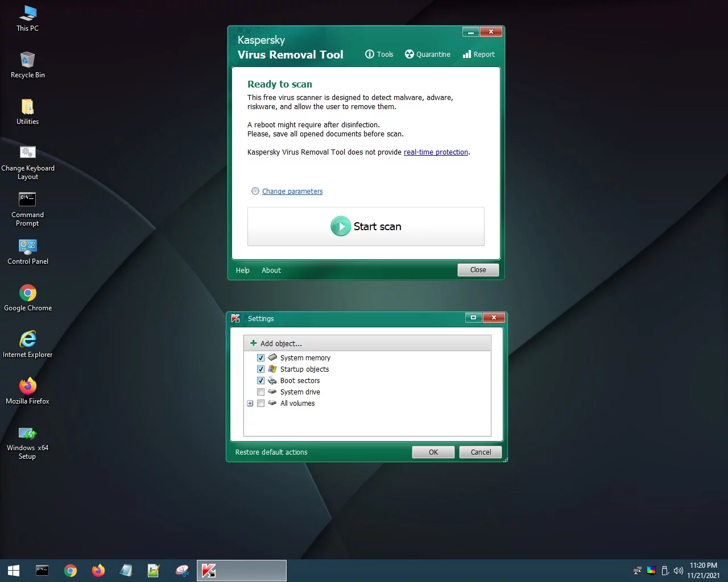Select Windows x64 Setup desktop icon
Image resolution: width=728 pixels, height=582 pixels.
tap(27, 443)
